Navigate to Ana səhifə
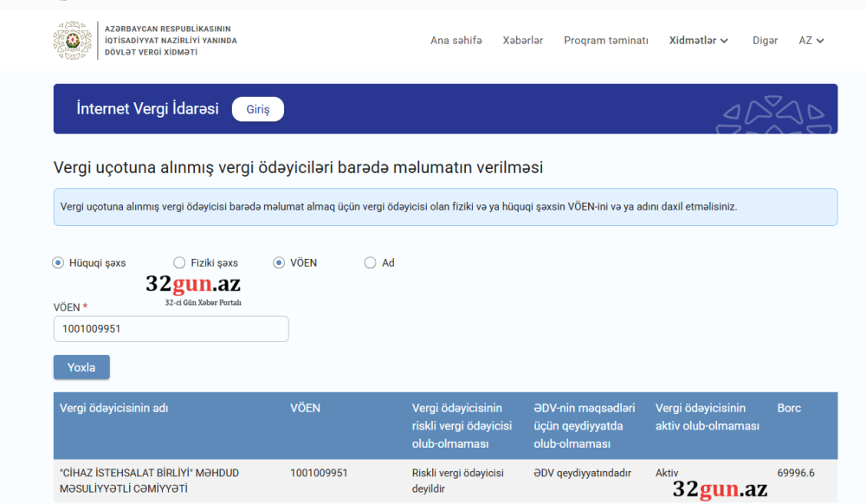The width and height of the screenshot is (866, 504). [x=456, y=40]
